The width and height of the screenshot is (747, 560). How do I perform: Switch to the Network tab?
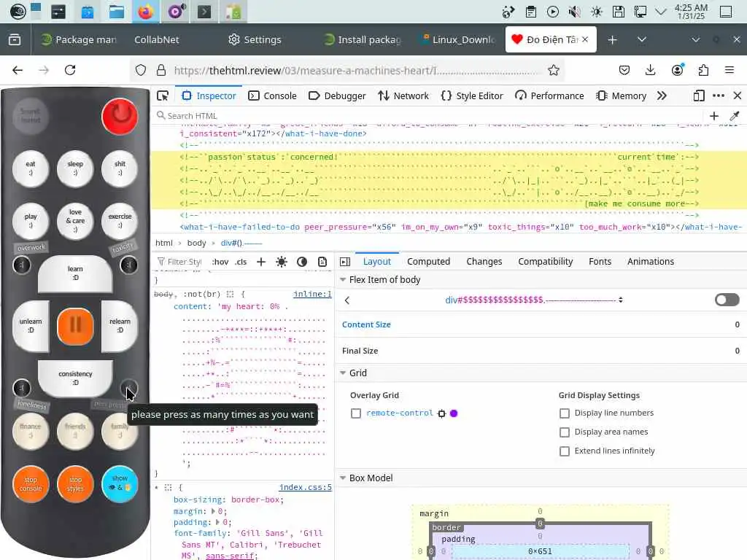[x=403, y=96]
